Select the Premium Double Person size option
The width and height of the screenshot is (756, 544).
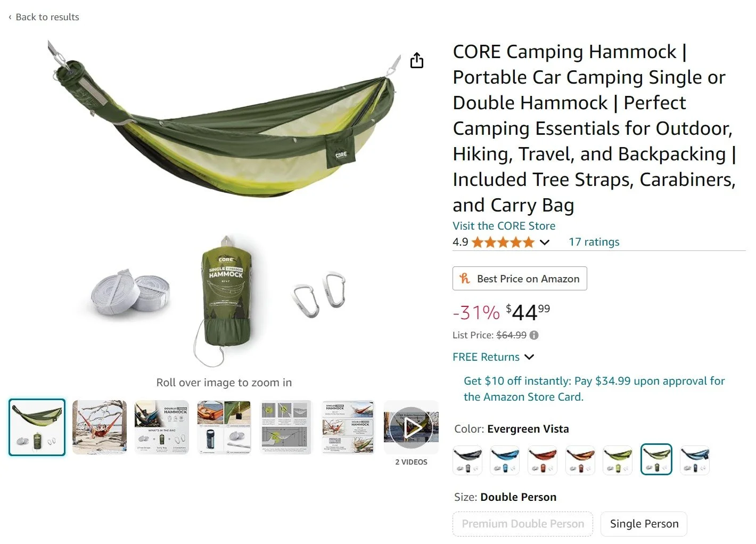pyautogui.click(x=523, y=524)
